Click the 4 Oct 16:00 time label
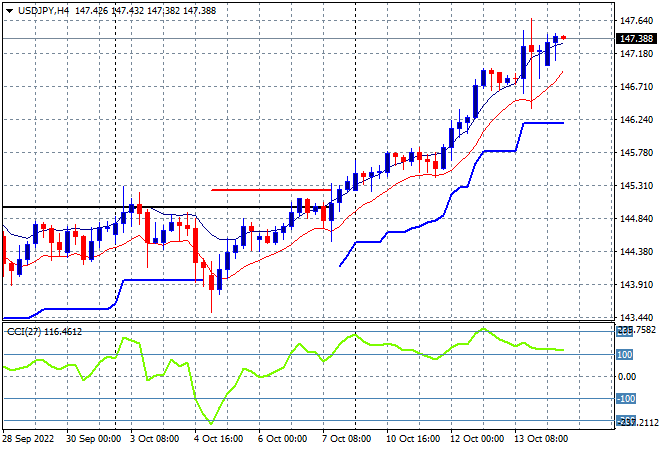Viewport: 660px width, 450px height. [219, 439]
